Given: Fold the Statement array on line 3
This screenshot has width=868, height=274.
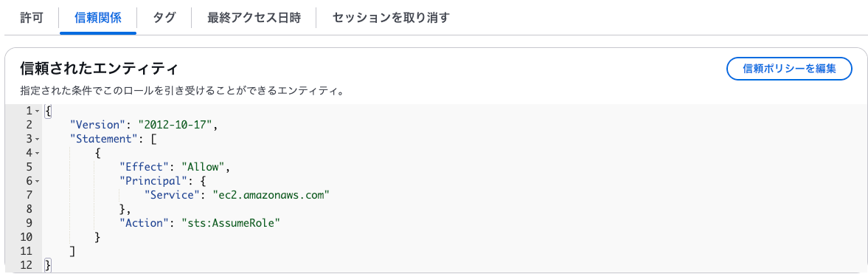Looking at the screenshot, I should pos(37,140).
